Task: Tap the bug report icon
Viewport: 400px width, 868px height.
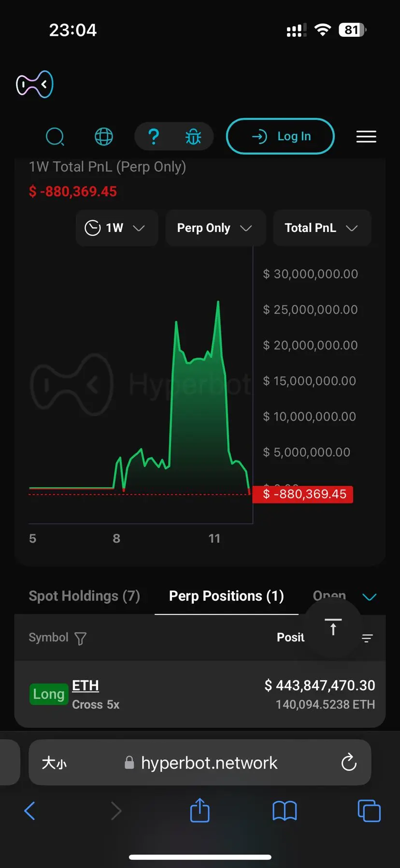Action: click(193, 137)
